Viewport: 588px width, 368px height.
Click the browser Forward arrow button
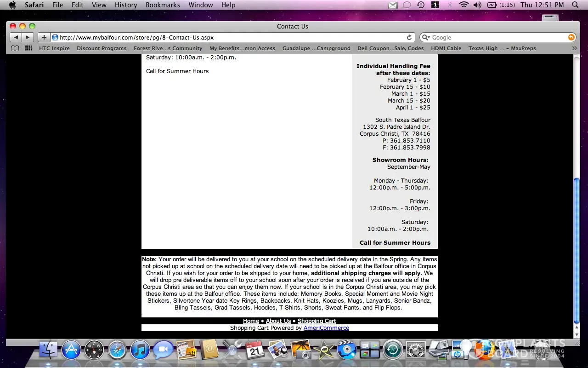[28, 37]
